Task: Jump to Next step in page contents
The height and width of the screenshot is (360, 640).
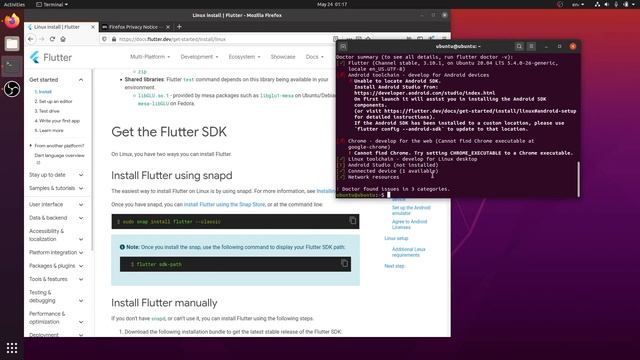Action: [394, 266]
